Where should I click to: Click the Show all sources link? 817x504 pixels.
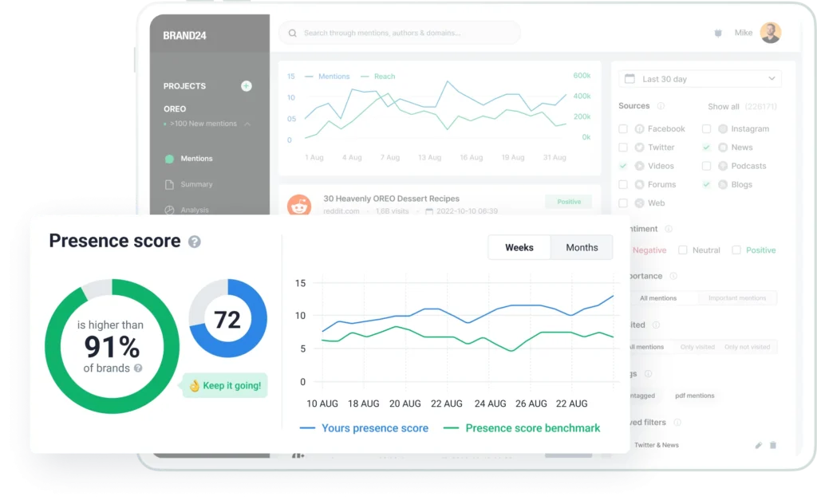coord(723,107)
